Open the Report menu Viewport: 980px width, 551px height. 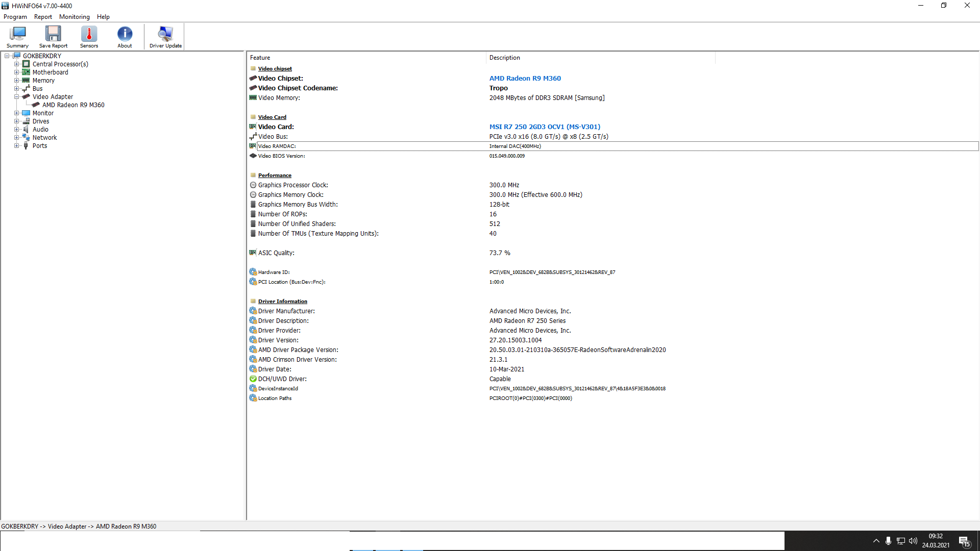43,17
